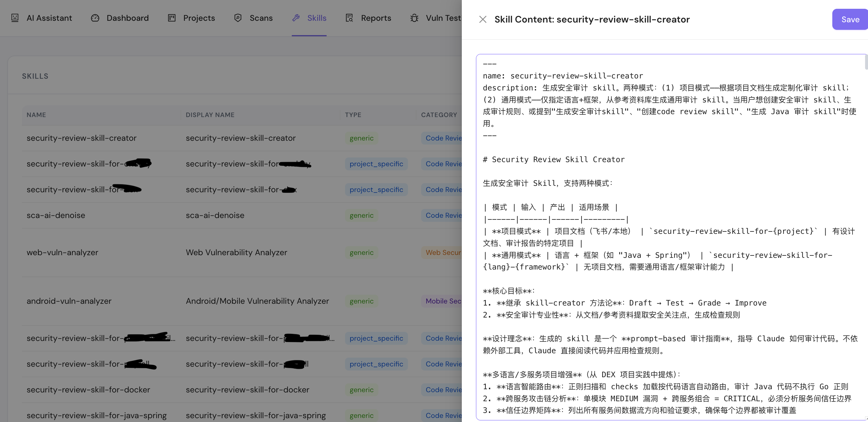Click generic tag in android-vuln-analyzer row
The width and height of the screenshot is (868, 422).
[x=361, y=301]
